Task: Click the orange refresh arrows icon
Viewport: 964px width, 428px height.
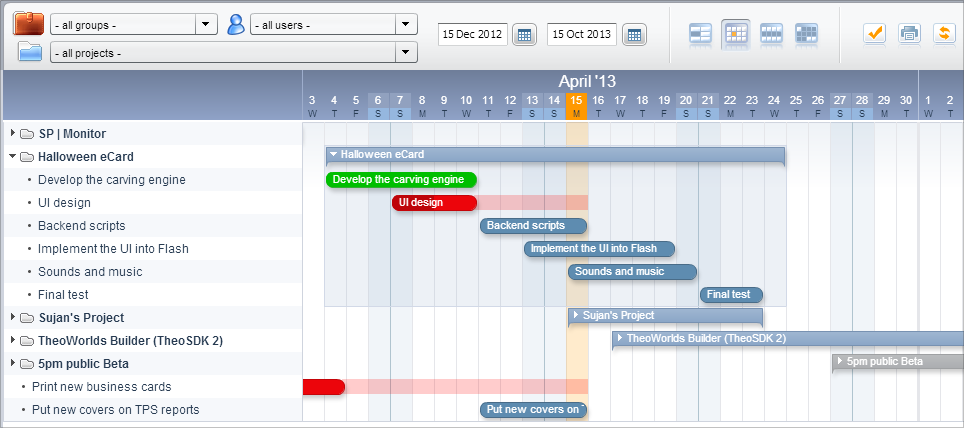Action: [944, 33]
